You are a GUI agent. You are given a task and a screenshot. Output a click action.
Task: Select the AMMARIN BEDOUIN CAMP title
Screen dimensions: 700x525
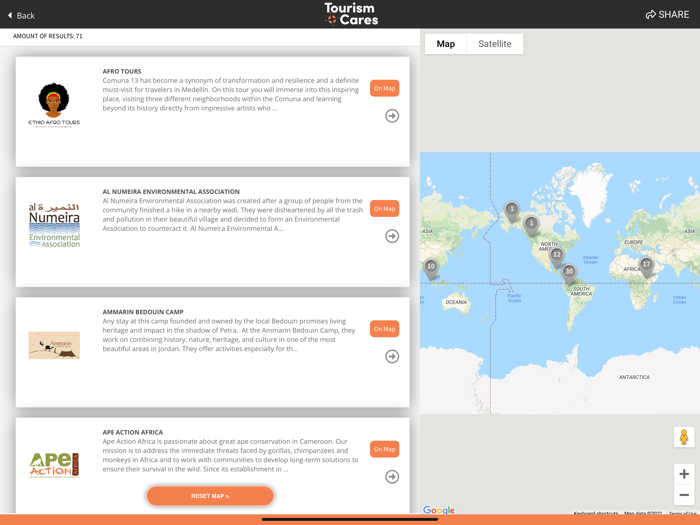[143, 312]
